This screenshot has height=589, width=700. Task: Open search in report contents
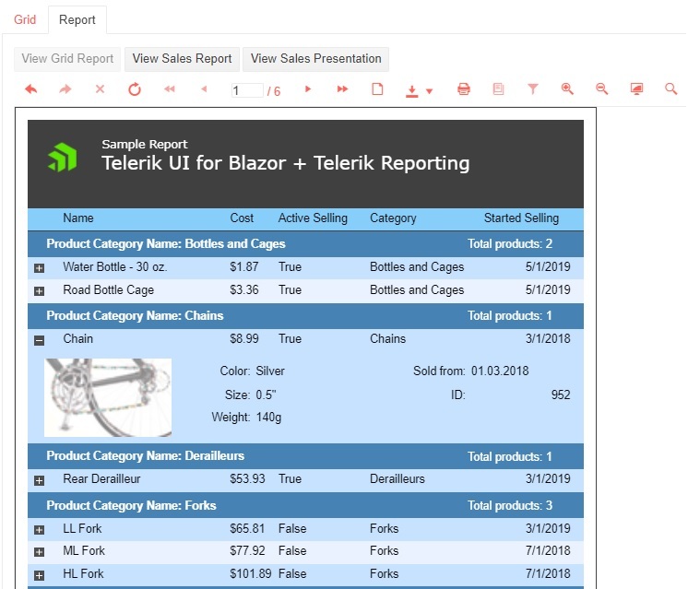(671, 89)
